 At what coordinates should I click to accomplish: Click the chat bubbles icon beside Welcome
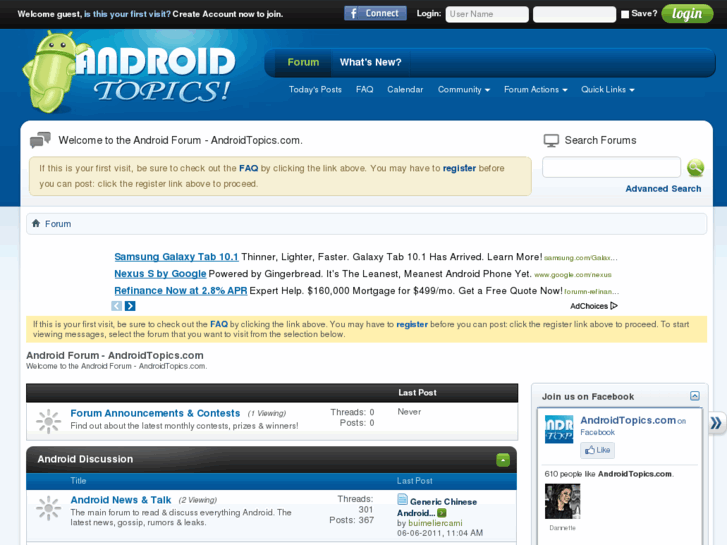(x=40, y=140)
